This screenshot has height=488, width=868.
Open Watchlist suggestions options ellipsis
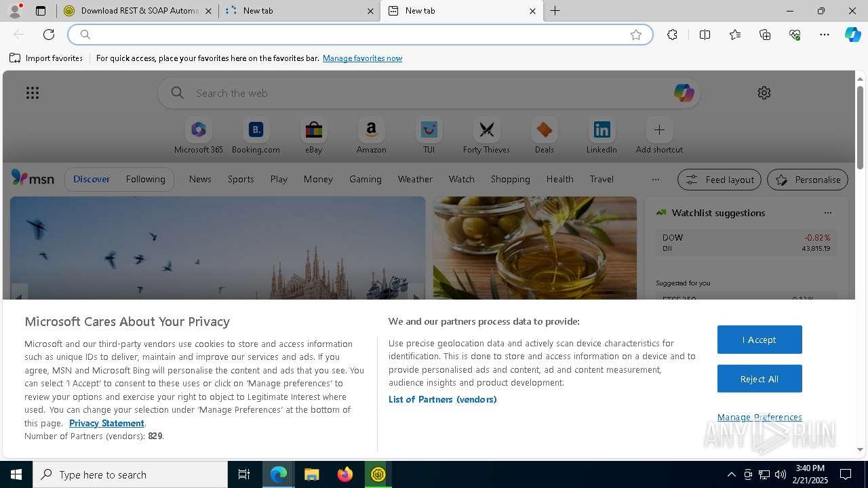(x=827, y=213)
